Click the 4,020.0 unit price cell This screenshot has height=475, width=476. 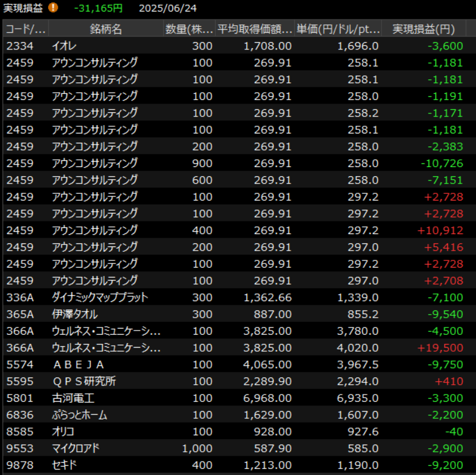coord(358,348)
